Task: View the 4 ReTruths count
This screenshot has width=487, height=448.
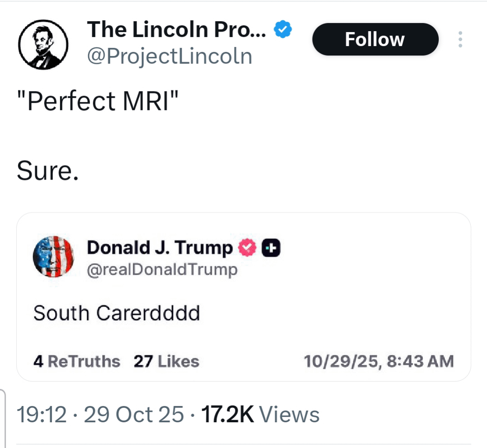Action: pos(77,361)
